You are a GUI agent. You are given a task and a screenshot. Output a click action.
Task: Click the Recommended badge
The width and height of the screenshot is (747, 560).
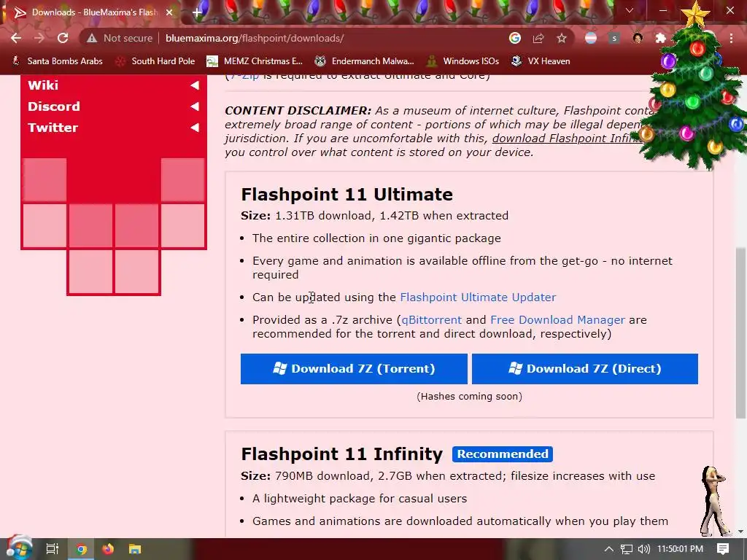[503, 454]
